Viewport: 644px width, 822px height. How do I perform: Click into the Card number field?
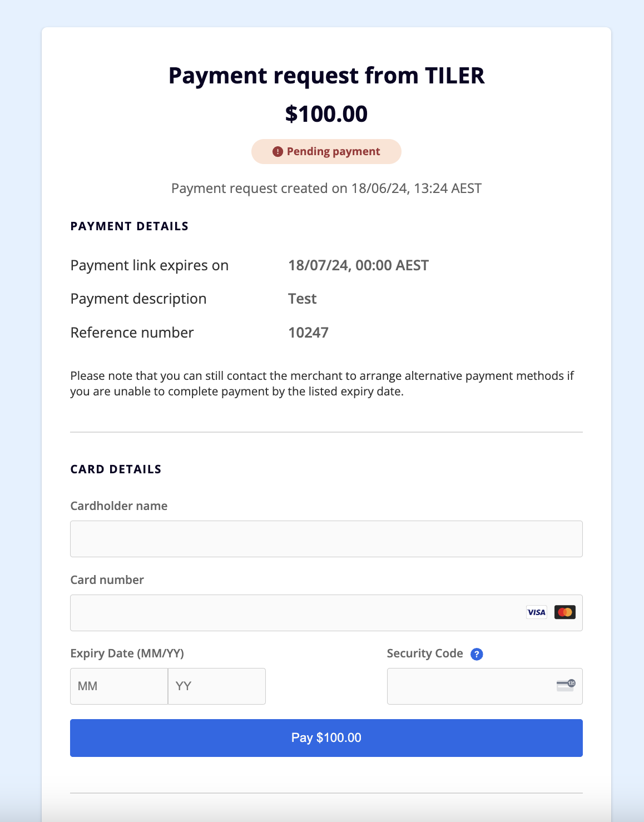[295, 613]
